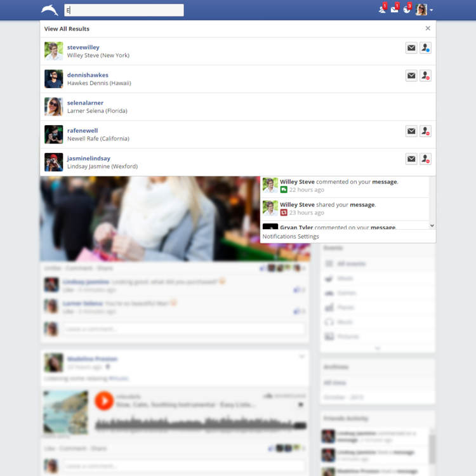Click remove friend icon for dennishawkes
The height and width of the screenshot is (476, 476).
coord(425,76)
